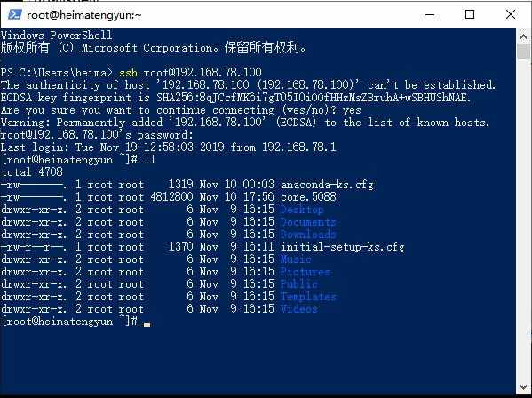The image size is (532, 398).
Task: Click initial-setup-ks.cfg in the listing
Action: (x=342, y=247)
